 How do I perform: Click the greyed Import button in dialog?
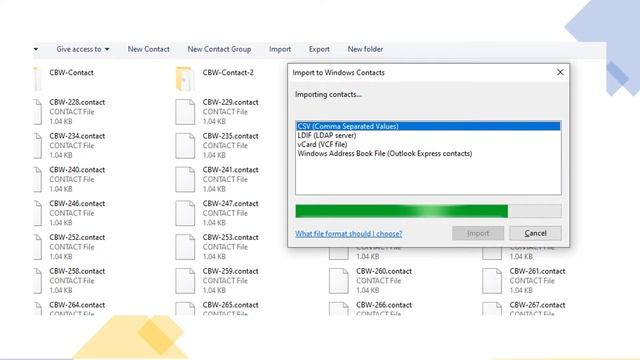coord(478,233)
